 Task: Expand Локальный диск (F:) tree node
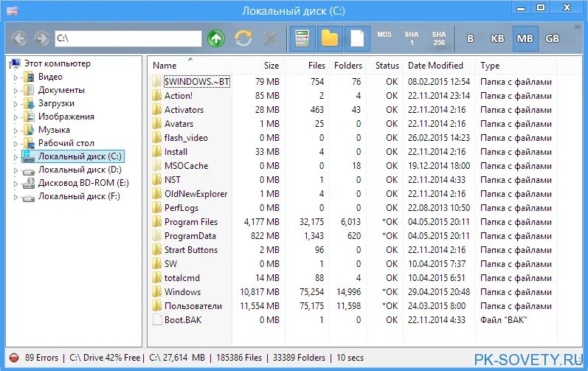pos(15,197)
